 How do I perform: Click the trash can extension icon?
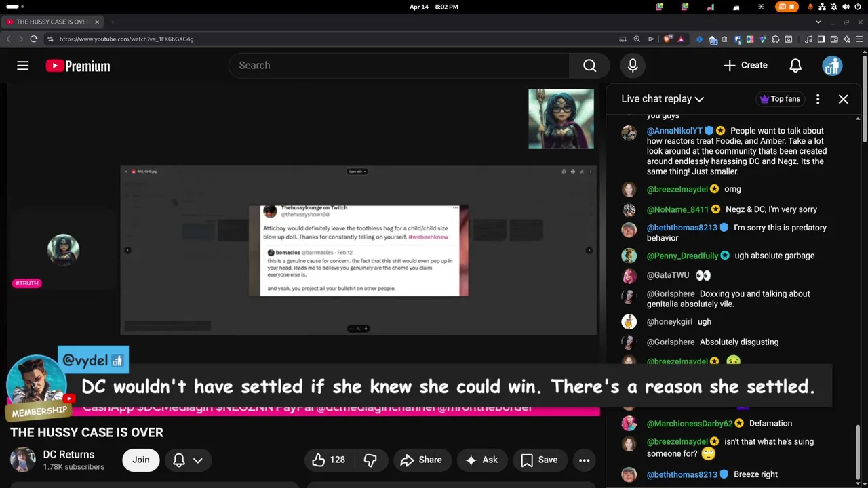[724, 39]
